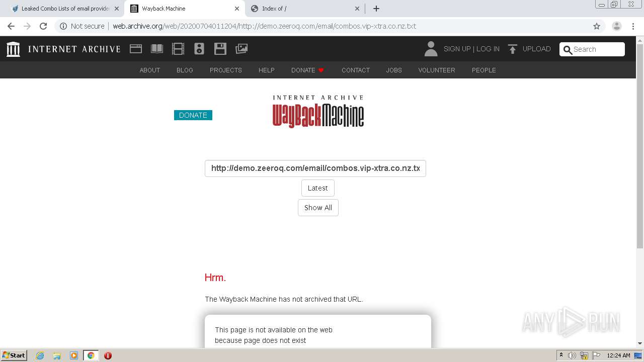644x362 pixels.
Task: Switch to the Index of / tab
Action: pos(304,9)
